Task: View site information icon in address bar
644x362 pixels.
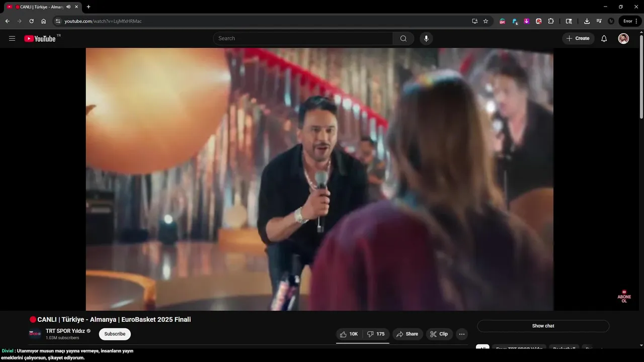Action: [x=58, y=21]
